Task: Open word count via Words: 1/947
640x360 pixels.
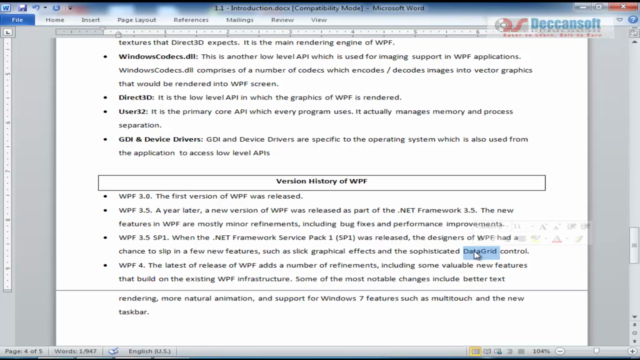Action: pos(75,351)
